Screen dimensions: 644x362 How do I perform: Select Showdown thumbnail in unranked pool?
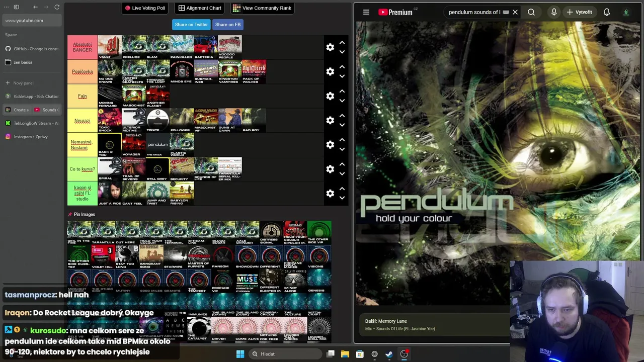point(247,257)
